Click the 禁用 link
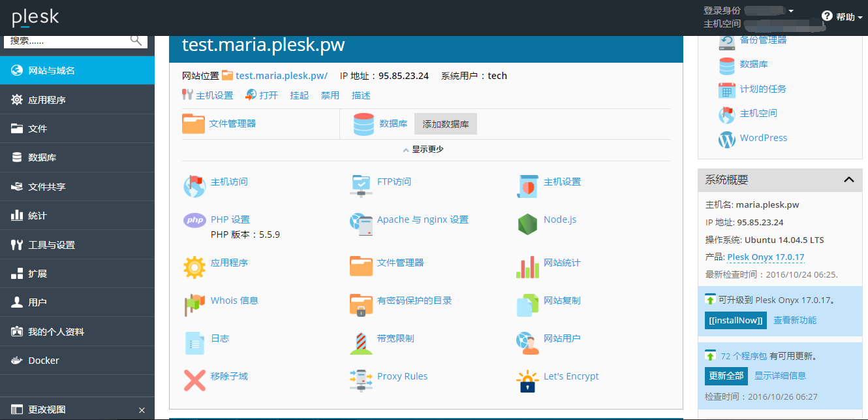 tap(330, 95)
